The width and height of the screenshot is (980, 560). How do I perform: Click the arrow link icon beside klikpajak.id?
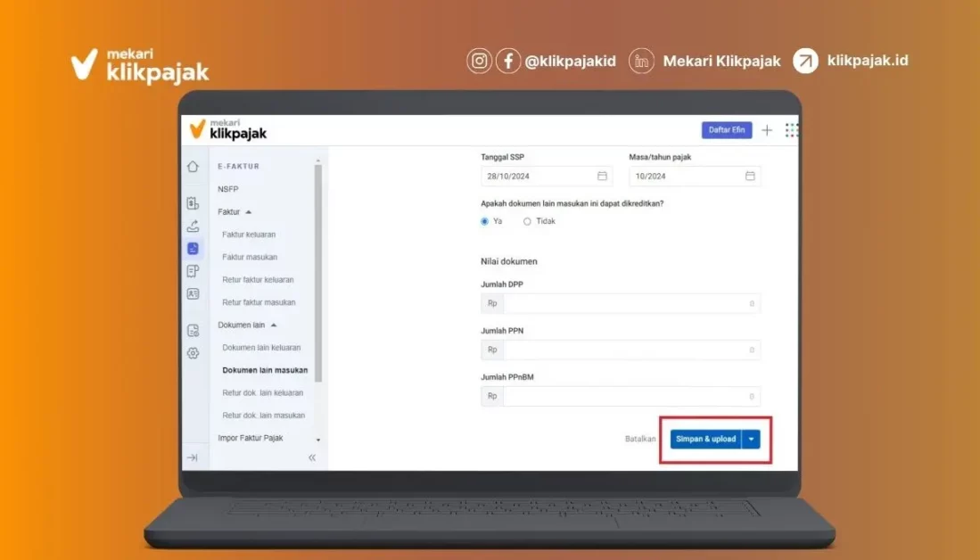point(805,61)
